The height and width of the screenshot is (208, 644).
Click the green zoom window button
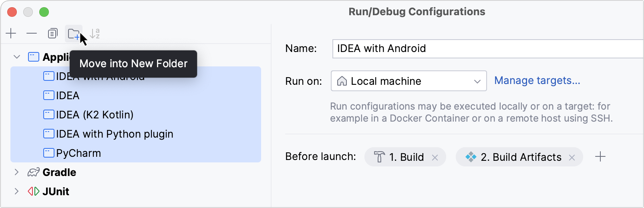click(x=44, y=12)
